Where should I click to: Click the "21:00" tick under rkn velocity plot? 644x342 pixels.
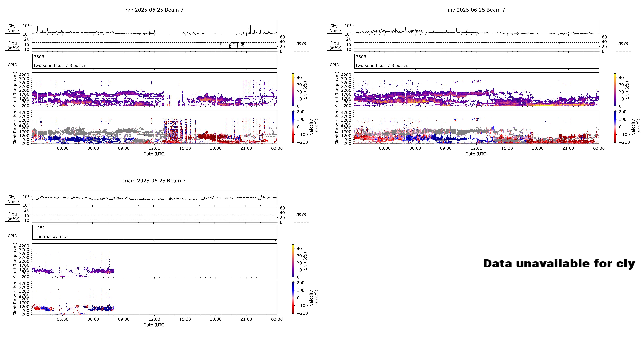246,148
